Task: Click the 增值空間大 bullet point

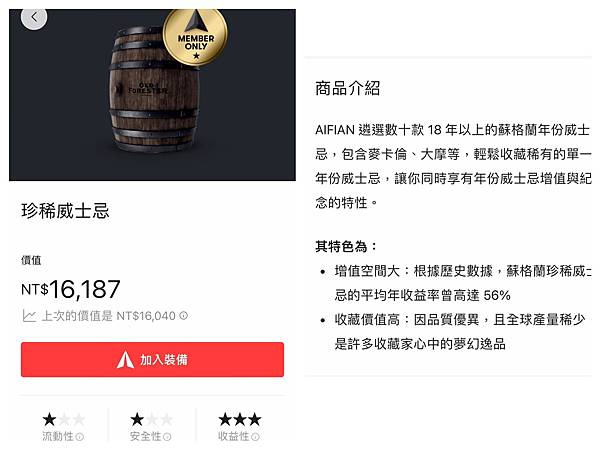Action: [x=455, y=283]
